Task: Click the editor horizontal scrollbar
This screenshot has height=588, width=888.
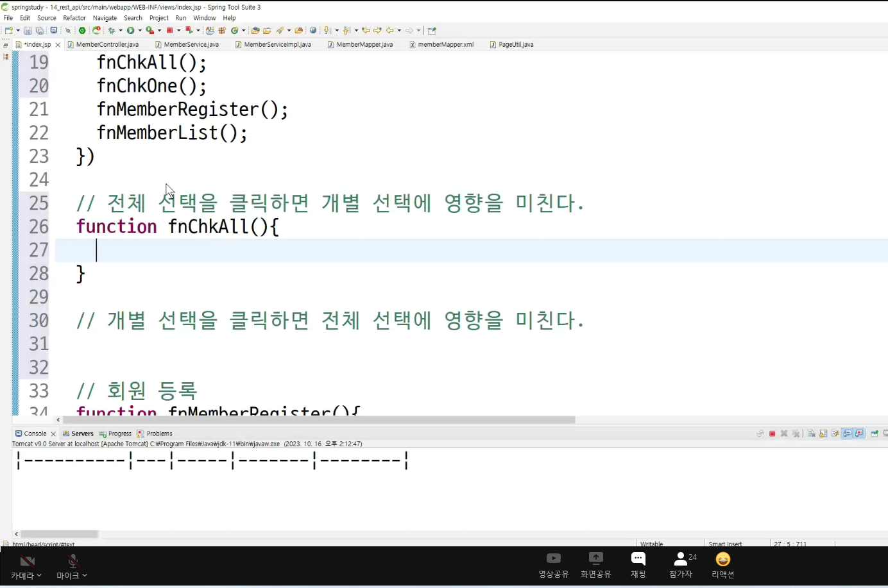Action: (318, 420)
